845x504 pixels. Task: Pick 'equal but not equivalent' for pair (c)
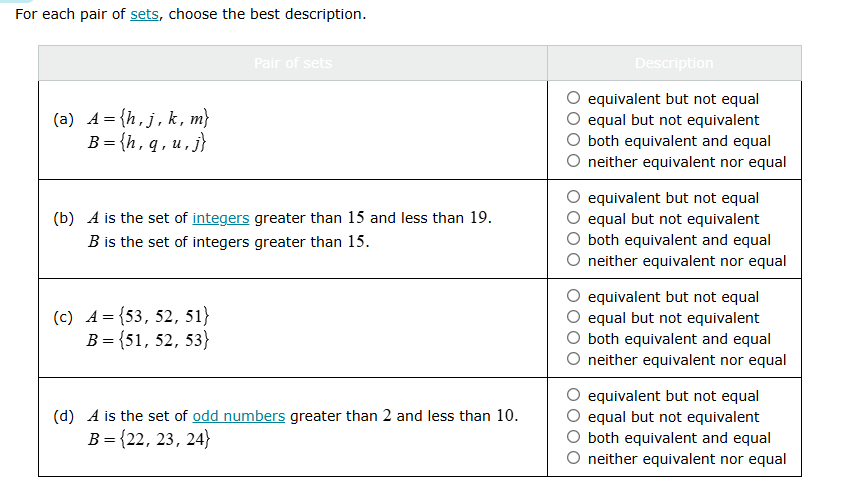click(574, 318)
